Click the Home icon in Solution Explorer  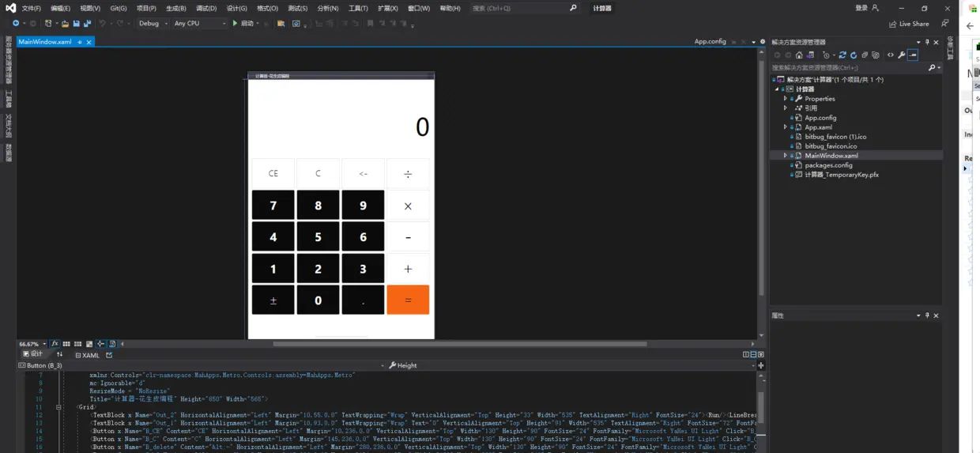click(x=799, y=55)
